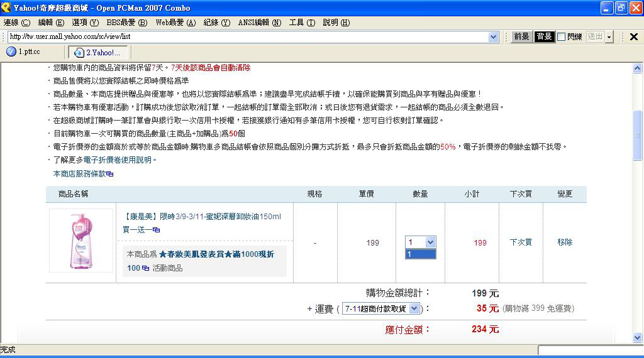The width and height of the screenshot is (644, 358).
Task: Expand the address bar history dropdown
Action: click(x=493, y=37)
